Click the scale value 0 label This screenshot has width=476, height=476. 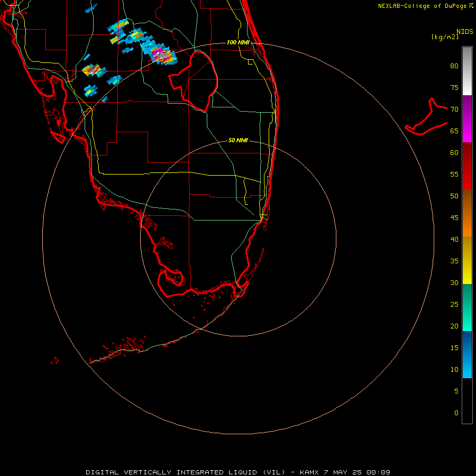pos(456,413)
